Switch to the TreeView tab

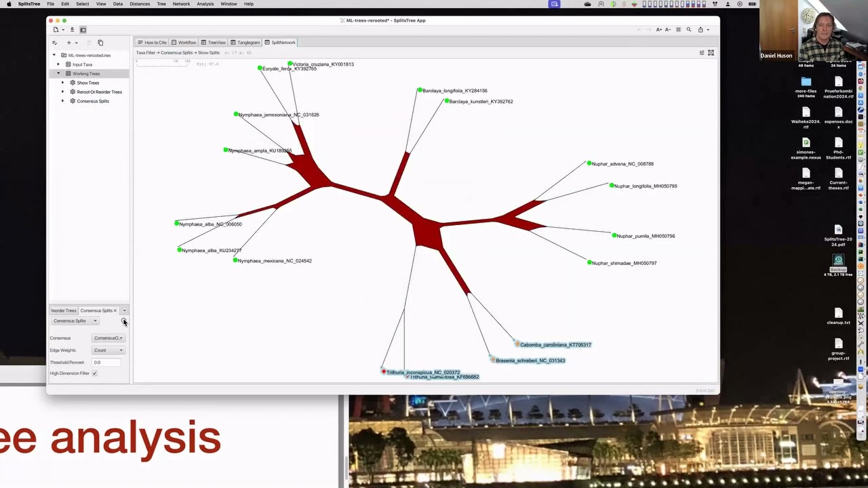[x=214, y=42]
